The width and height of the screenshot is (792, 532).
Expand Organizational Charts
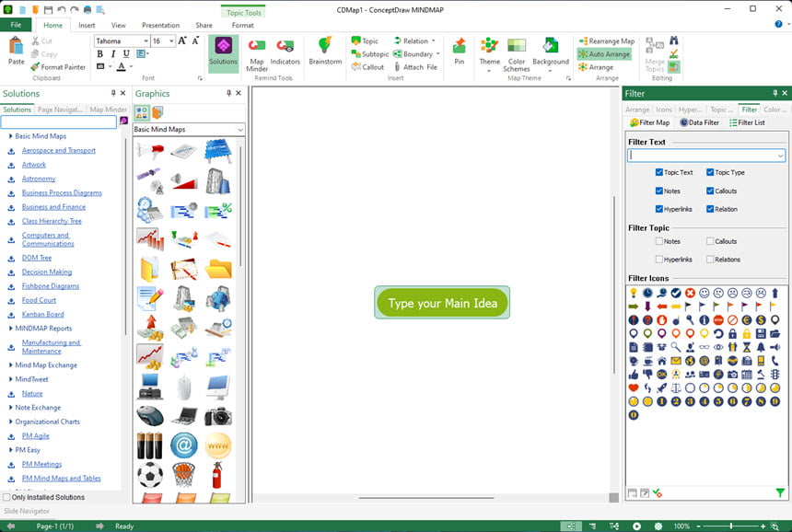coord(11,422)
